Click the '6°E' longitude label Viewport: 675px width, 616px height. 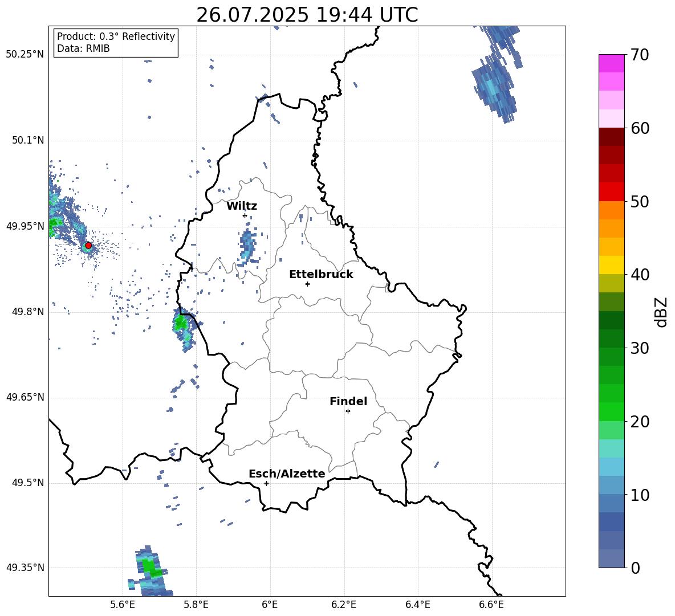click(270, 605)
